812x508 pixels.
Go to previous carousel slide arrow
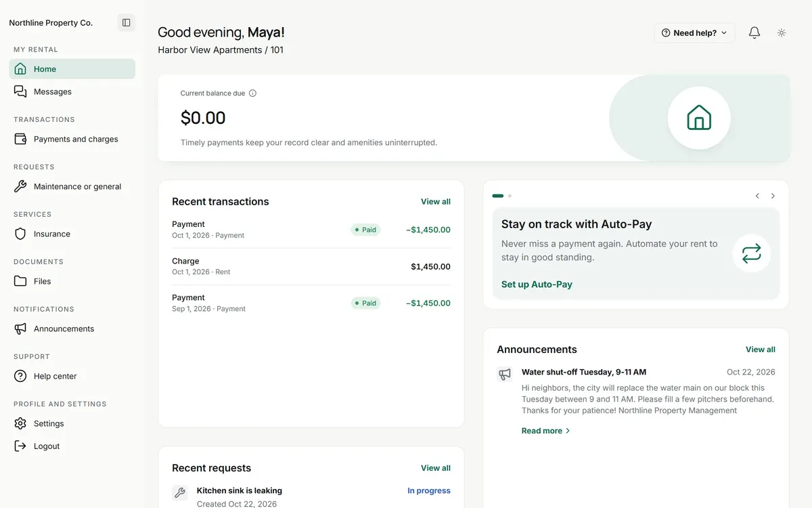pyautogui.click(x=757, y=196)
